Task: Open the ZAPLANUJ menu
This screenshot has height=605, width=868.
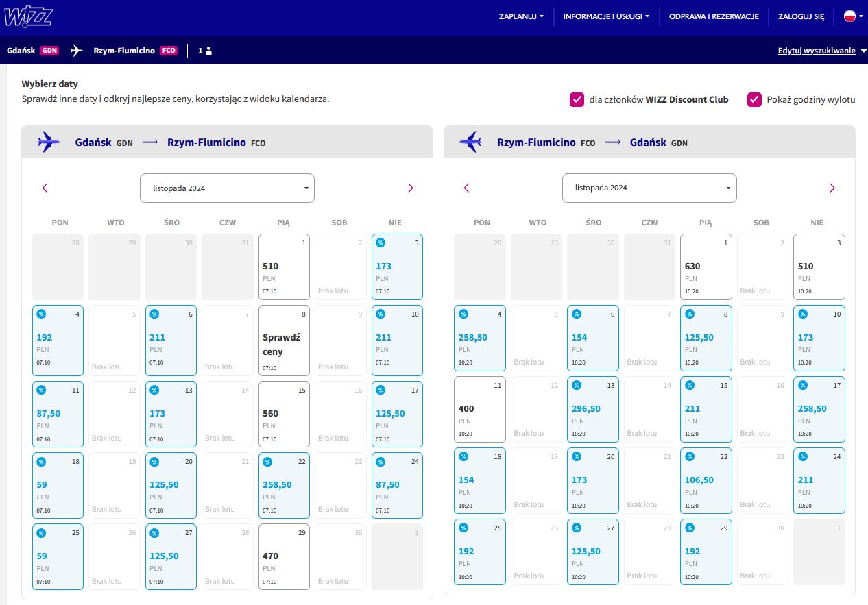Action: tap(521, 16)
